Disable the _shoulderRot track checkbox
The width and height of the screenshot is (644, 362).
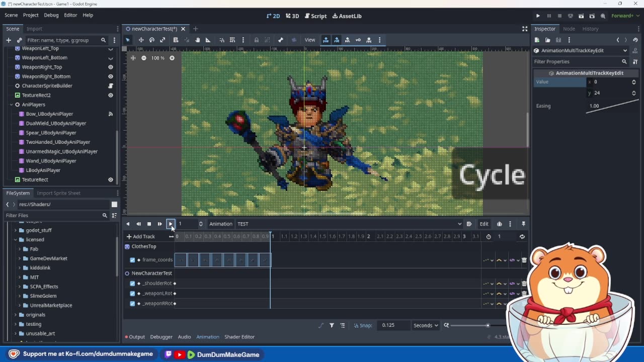132,284
